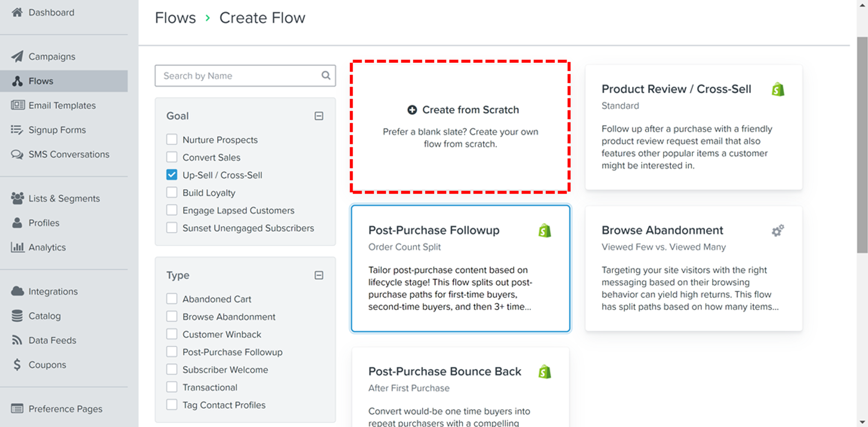Click the scrollbar down arrow
868x427 pixels.
[862, 422]
